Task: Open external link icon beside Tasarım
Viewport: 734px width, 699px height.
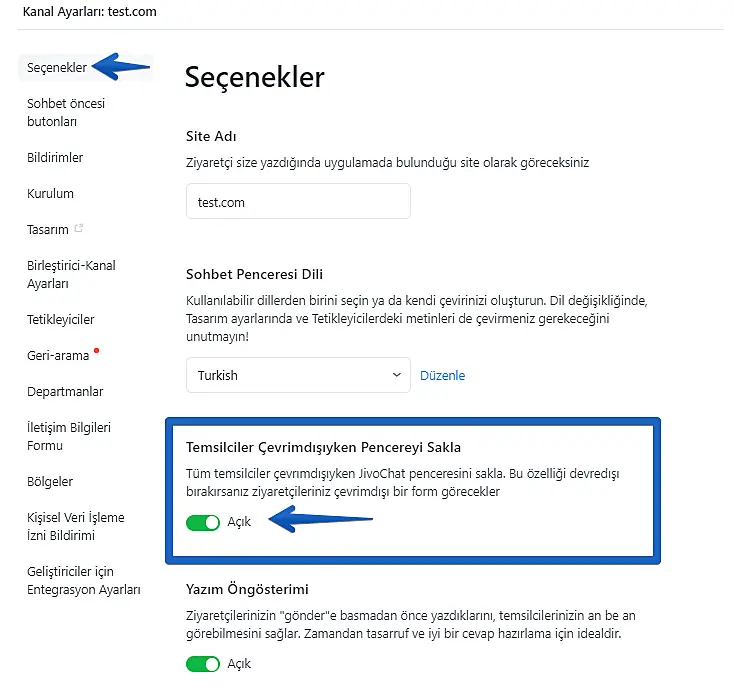Action: (x=79, y=229)
